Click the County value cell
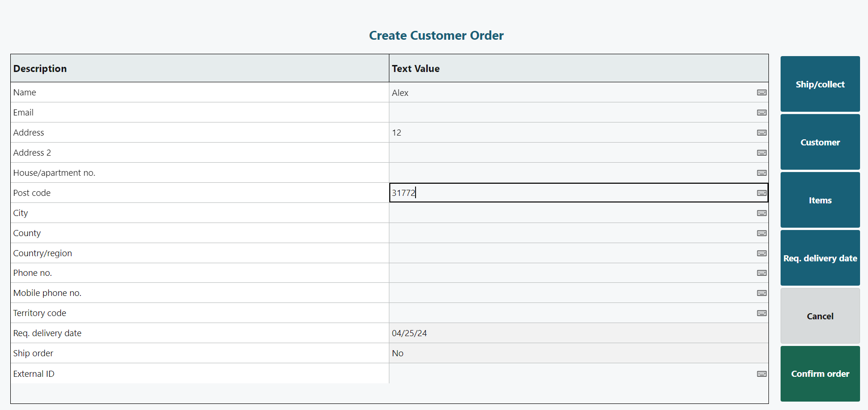This screenshot has width=868, height=410. coord(570,233)
